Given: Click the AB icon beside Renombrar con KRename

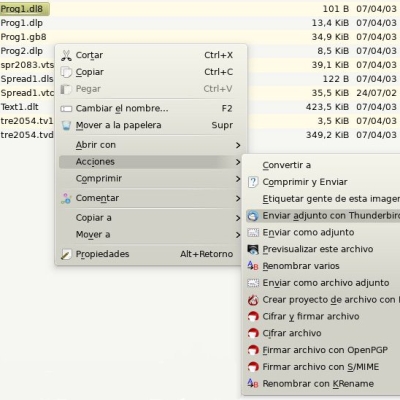Looking at the screenshot, I should click(253, 384).
